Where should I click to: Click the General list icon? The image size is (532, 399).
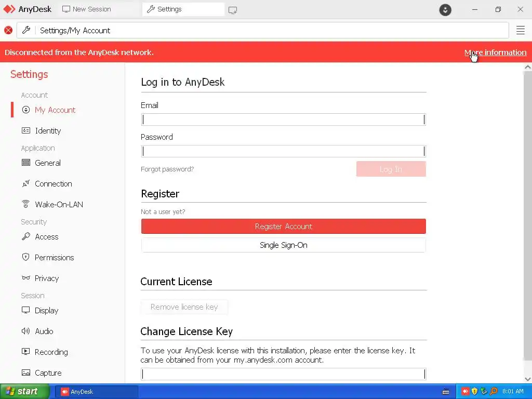click(26, 163)
